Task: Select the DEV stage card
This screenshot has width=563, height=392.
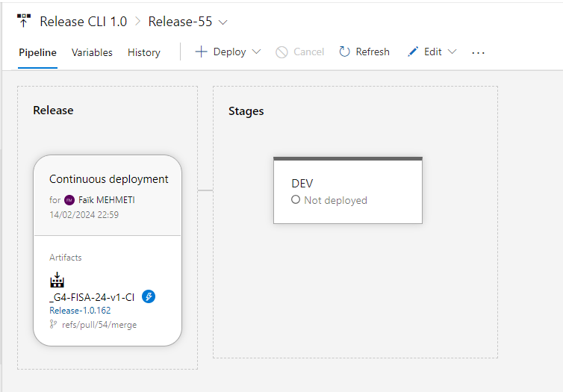Action: [x=347, y=191]
